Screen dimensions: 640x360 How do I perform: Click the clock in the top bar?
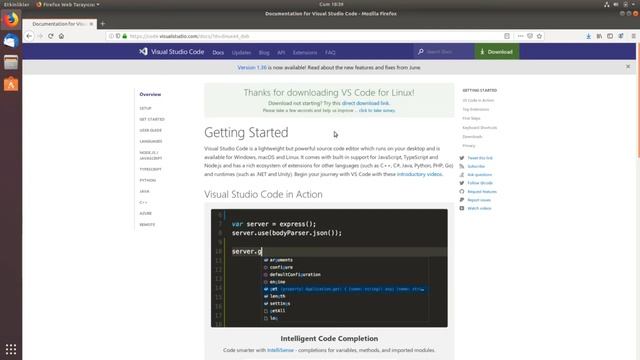coord(331,4)
